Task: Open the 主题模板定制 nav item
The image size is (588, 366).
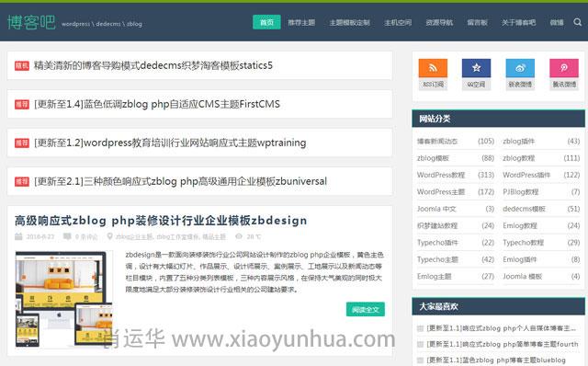Action: [x=349, y=22]
